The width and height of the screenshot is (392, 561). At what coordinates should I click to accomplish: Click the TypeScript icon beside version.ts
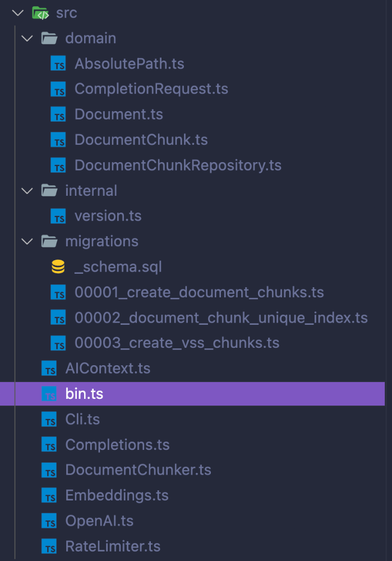tap(58, 216)
